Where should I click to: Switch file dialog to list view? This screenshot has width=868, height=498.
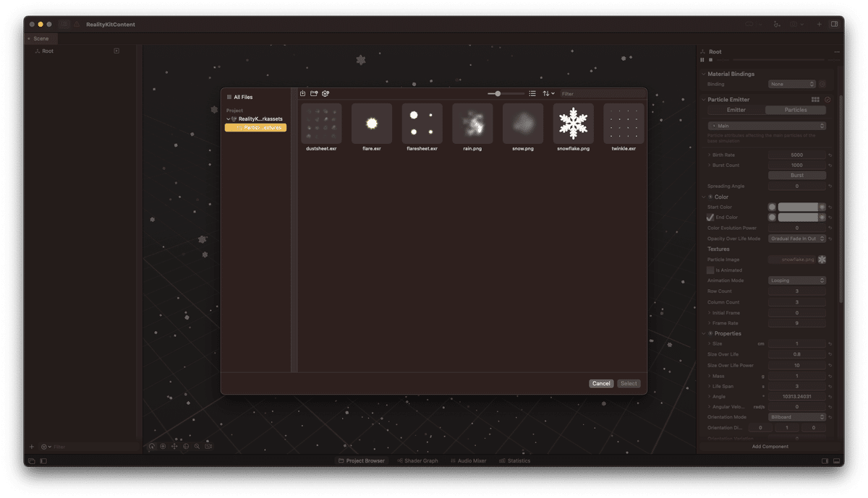pyautogui.click(x=532, y=93)
